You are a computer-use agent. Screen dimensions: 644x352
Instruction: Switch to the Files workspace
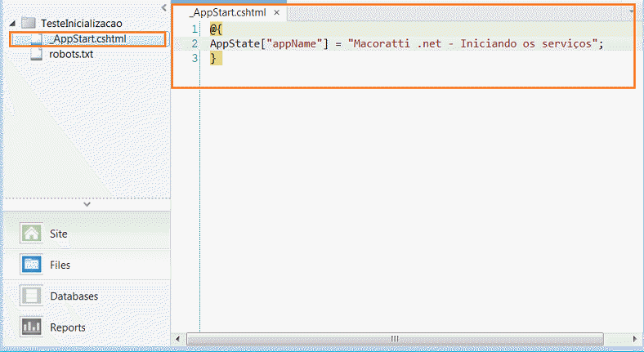(x=87, y=265)
